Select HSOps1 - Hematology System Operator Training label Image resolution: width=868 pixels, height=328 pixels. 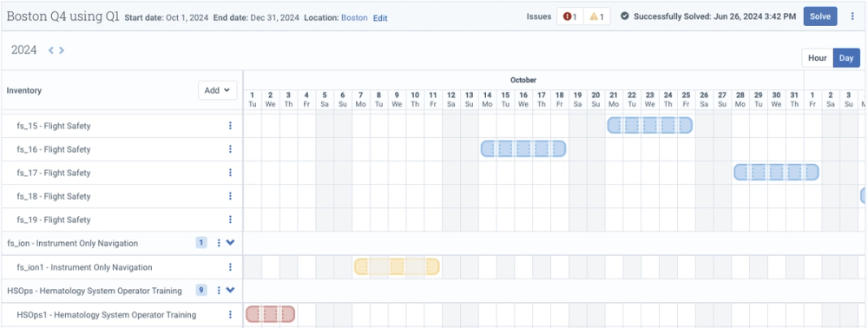pyautogui.click(x=106, y=315)
